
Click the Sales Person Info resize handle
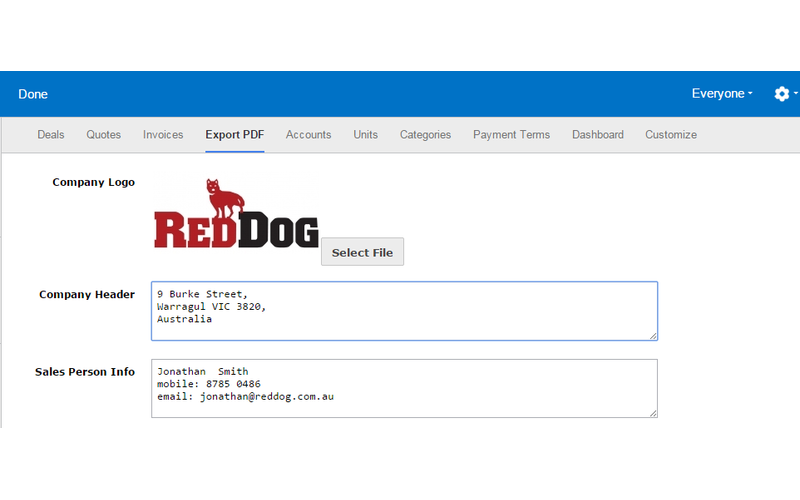point(653,413)
